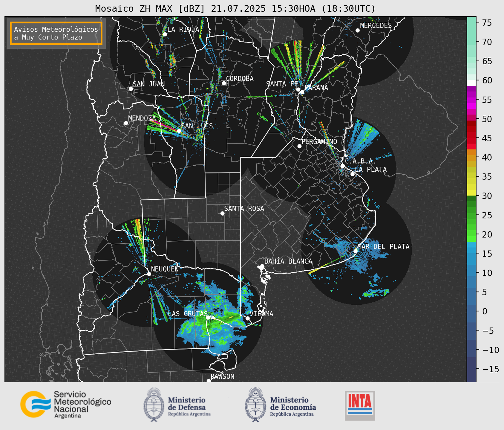Select the SAN JUAN city marker
This screenshot has width=504, height=430.
[x=131, y=89]
